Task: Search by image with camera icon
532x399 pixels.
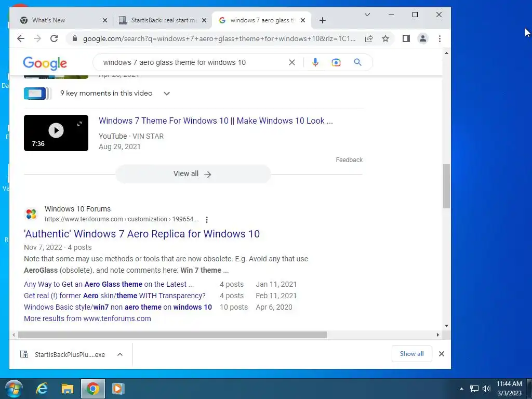Action: (x=336, y=62)
